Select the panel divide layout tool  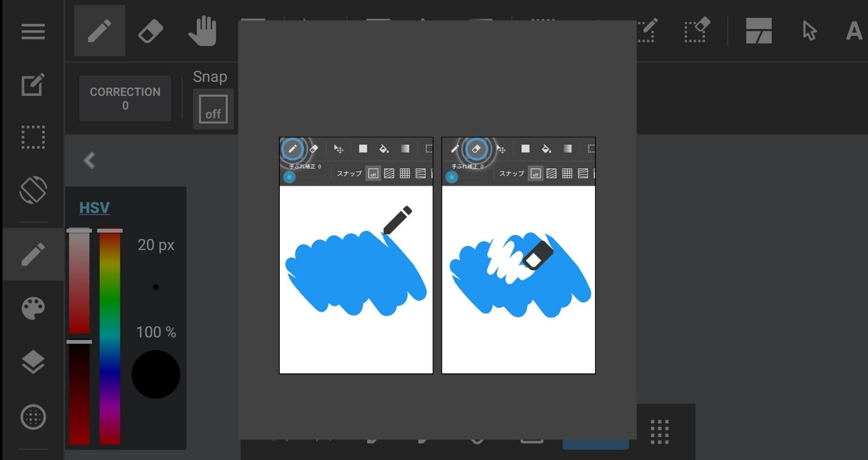[759, 31]
